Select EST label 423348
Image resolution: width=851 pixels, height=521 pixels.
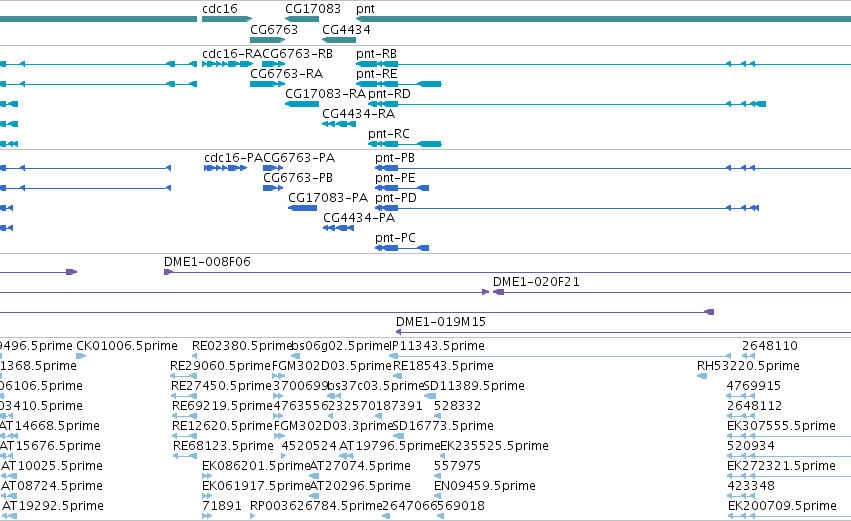pyautogui.click(x=751, y=487)
